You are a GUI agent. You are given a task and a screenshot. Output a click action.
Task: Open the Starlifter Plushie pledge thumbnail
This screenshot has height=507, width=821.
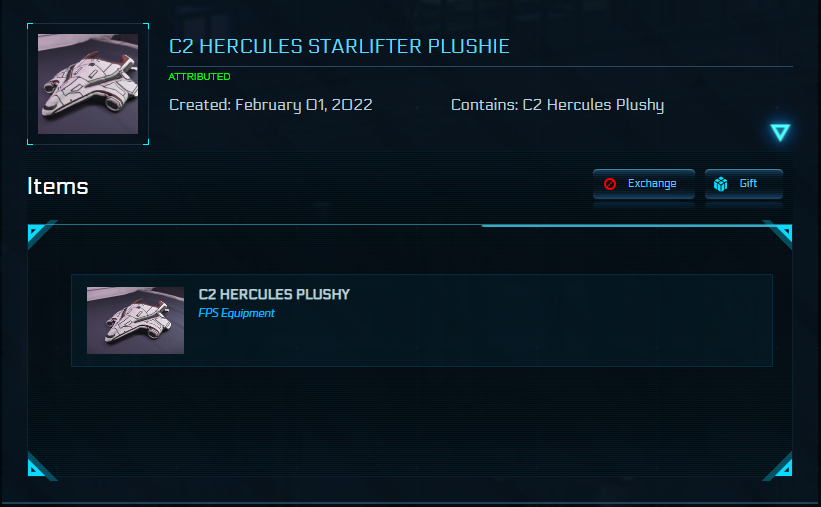[88, 84]
